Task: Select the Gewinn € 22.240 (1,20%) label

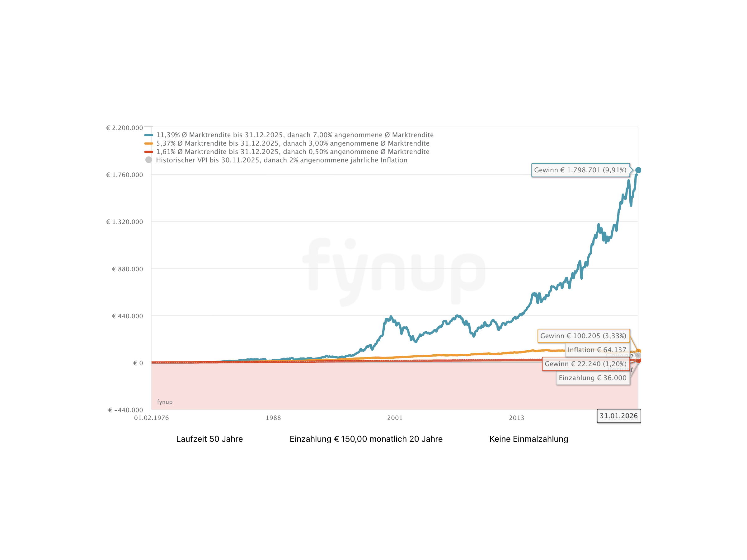Action: [585, 364]
